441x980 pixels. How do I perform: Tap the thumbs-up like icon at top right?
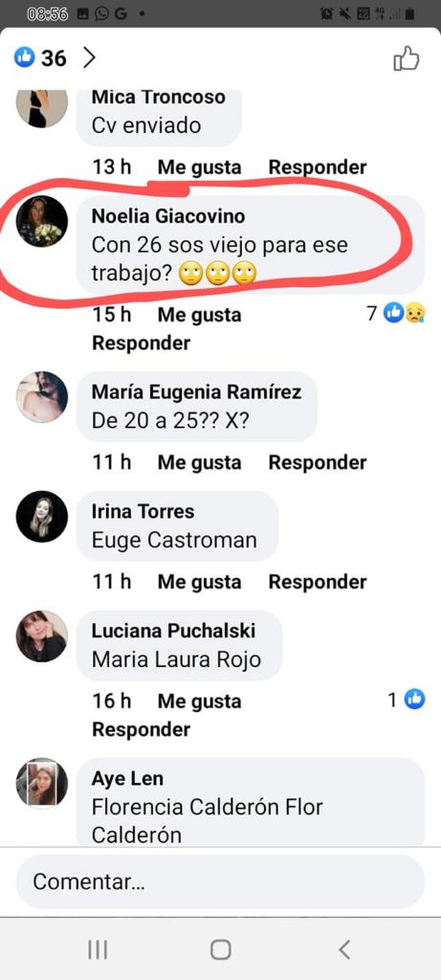(406, 58)
